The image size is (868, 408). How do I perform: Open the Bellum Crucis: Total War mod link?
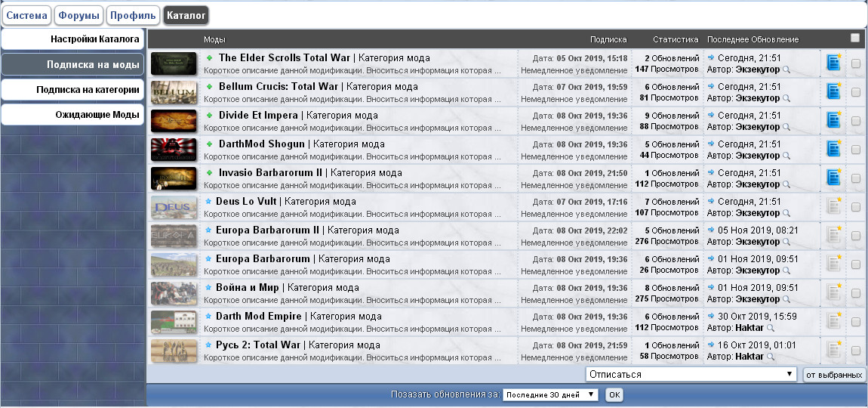[x=279, y=86]
